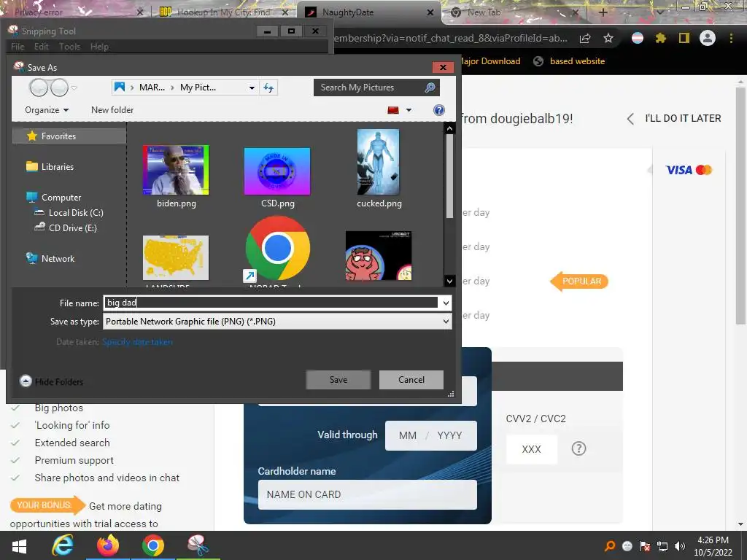
Task: Click the refresh button beside address bar
Action: coord(268,87)
